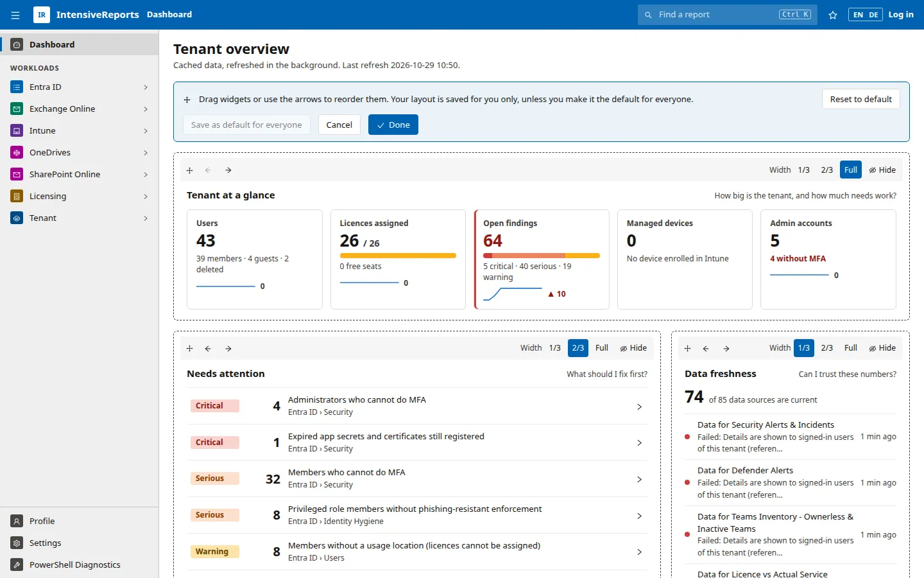Image resolution: width=924 pixels, height=578 pixels.
Task: Open the Dashboard sidebar item
Action: pos(80,44)
